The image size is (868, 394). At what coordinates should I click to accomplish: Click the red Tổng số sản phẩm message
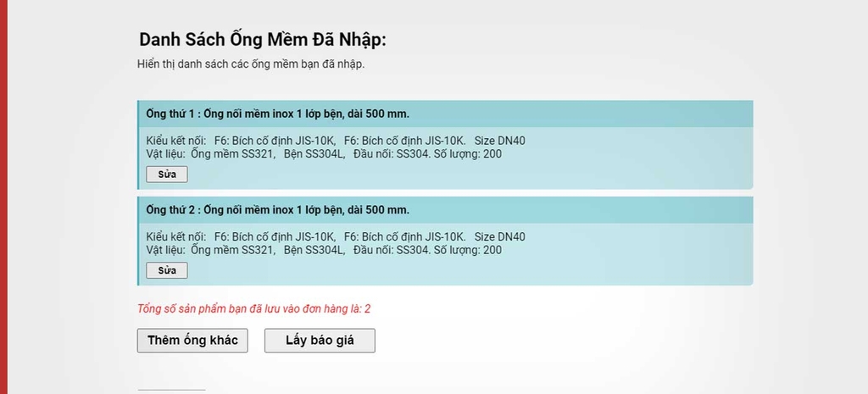(x=254, y=308)
